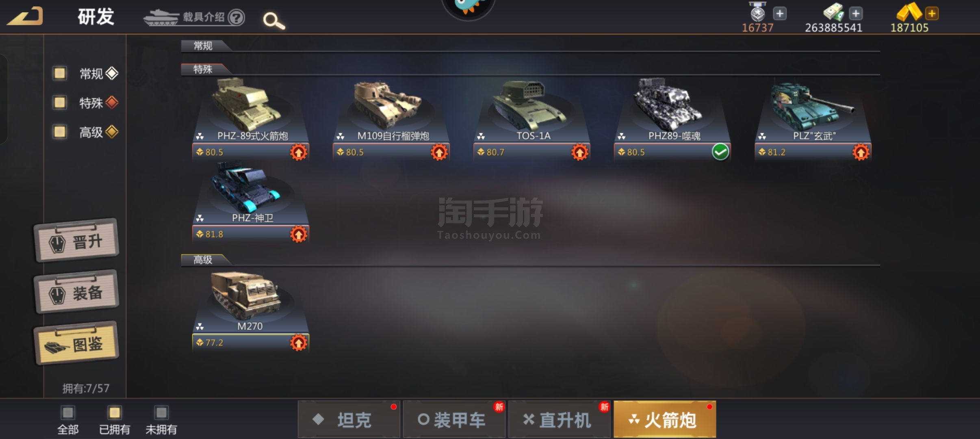This screenshot has height=439, width=980.
Task: Switch to the 坦克 tab
Action: point(349,419)
